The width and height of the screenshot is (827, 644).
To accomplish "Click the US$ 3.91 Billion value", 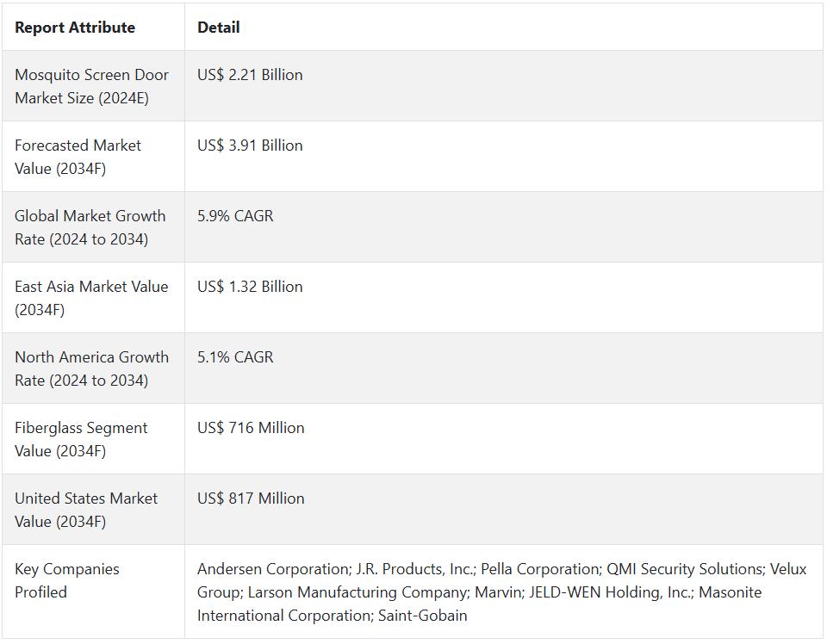I will tap(250, 146).
